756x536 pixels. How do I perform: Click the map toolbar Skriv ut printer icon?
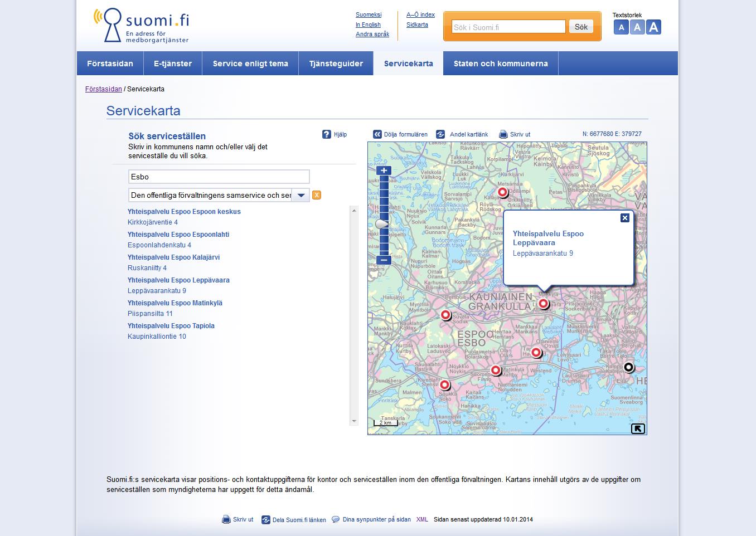point(503,134)
